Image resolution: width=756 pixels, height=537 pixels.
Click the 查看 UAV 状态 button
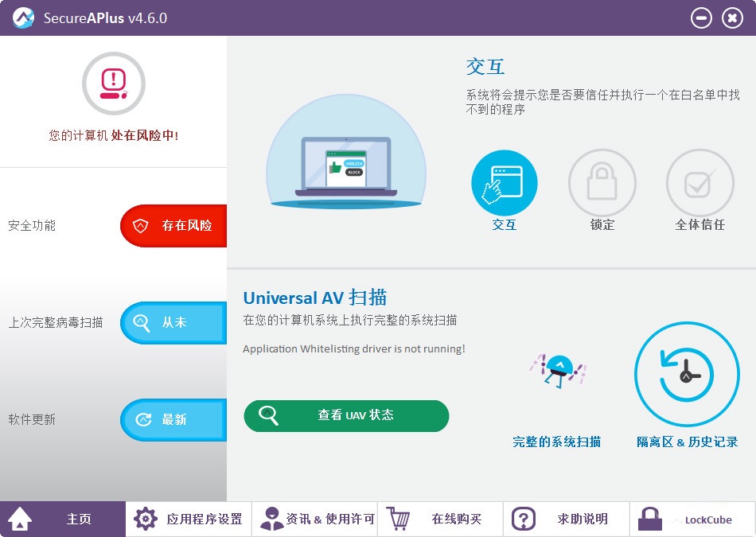coord(345,415)
